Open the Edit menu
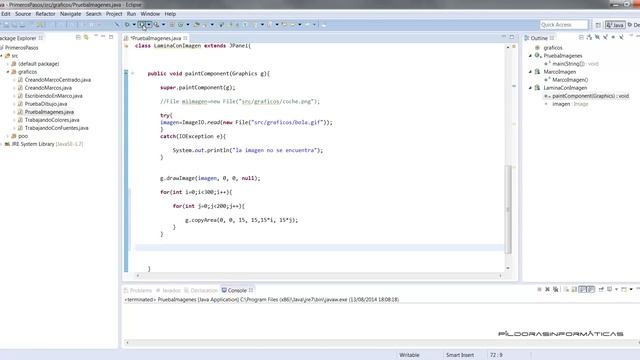This screenshot has height=360, width=640. coord(6,14)
